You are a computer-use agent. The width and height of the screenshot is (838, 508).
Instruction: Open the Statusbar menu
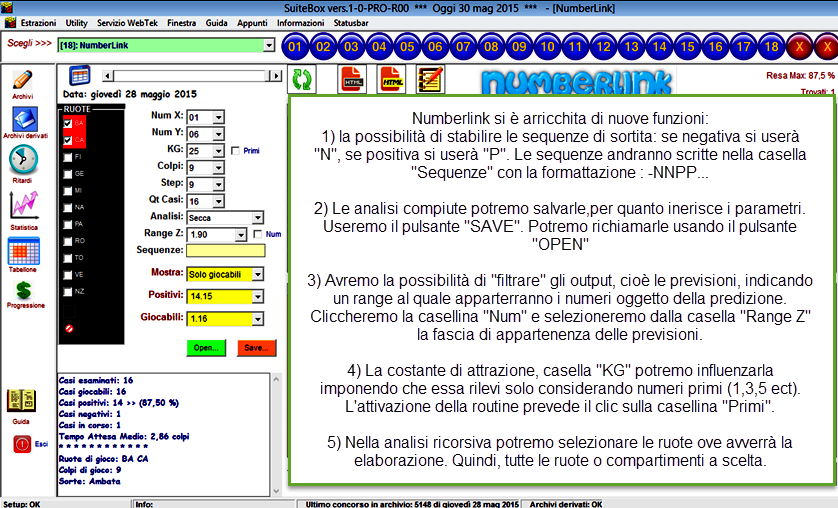[x=351, y=23]
